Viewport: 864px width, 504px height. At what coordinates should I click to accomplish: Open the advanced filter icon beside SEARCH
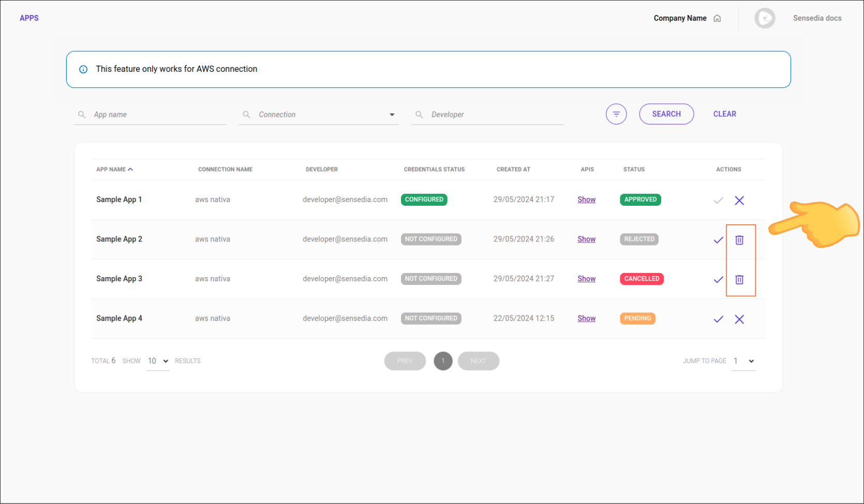pyautogui.click(x=616, y=114)
